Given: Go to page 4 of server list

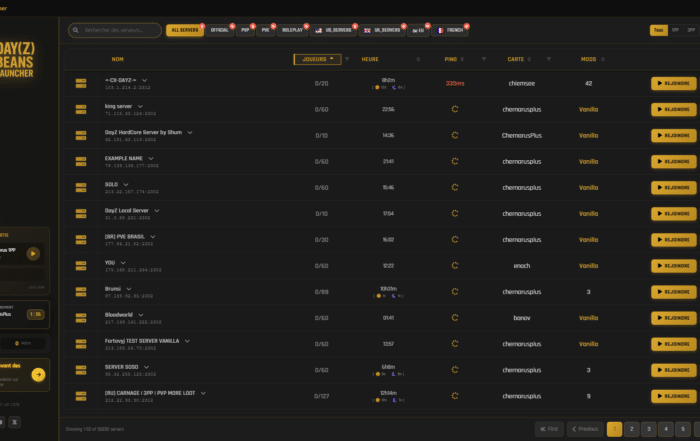Looking at the screenshot, I should click(666, 429).
